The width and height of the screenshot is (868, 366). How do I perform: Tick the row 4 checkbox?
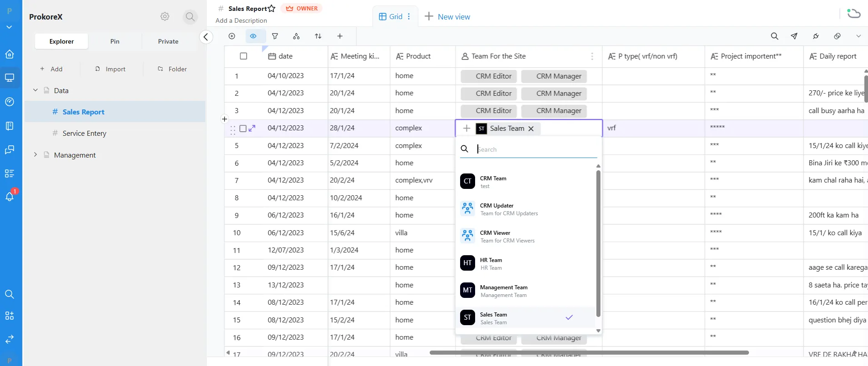[243, 129]
